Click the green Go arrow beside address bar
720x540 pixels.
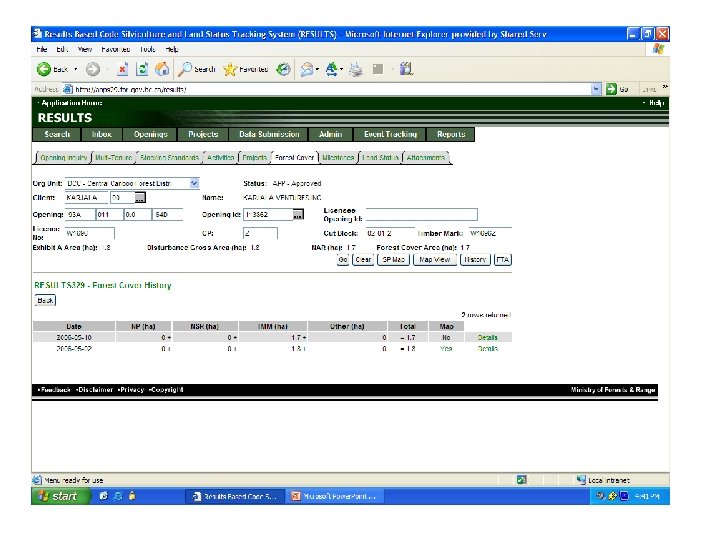pyautogui.click(x=611, y=89)
